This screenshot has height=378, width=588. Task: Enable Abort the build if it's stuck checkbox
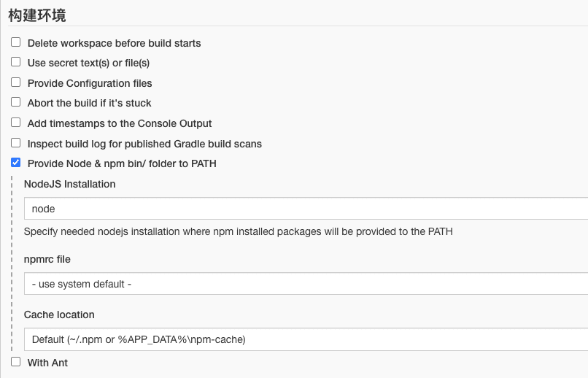point(16,102)
